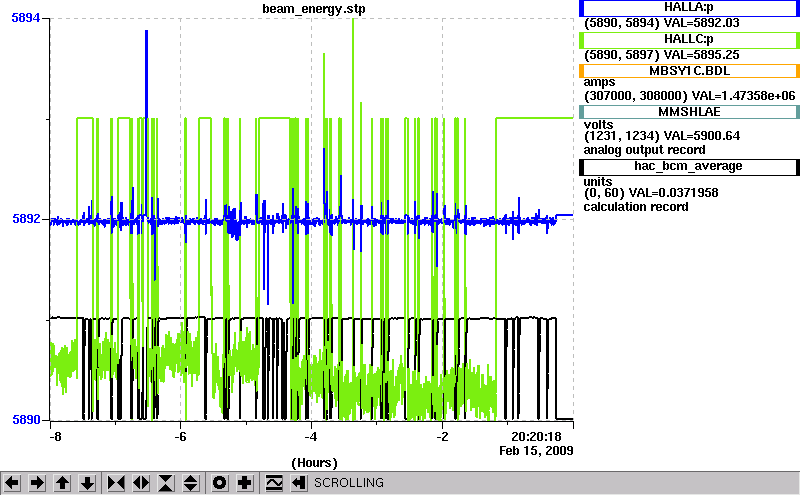Screen dimensions: 800x495
Task: Click the -6 hour x-axis tick label
Action: click(180, 437)
